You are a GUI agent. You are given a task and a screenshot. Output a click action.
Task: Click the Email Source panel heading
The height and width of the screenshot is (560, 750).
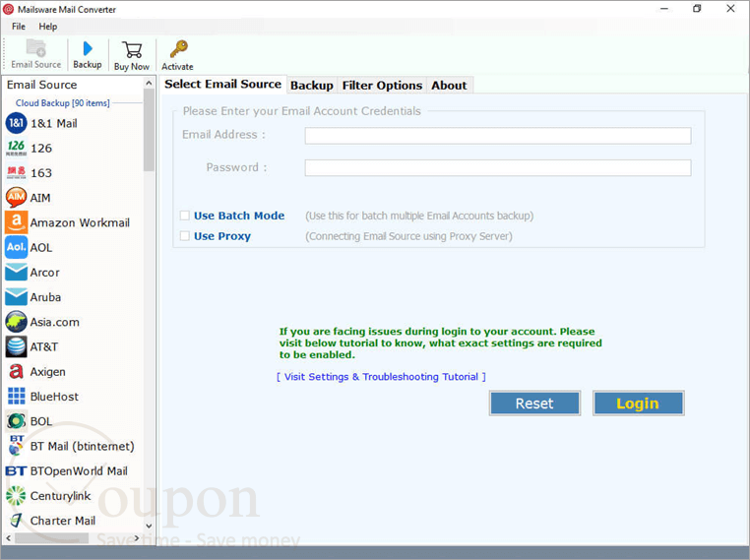coord(41,85)
